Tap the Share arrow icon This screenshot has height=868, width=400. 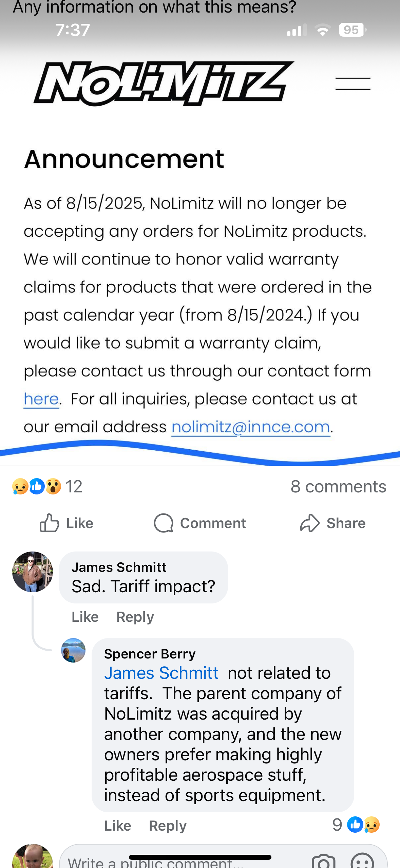[x=309, y=523]
